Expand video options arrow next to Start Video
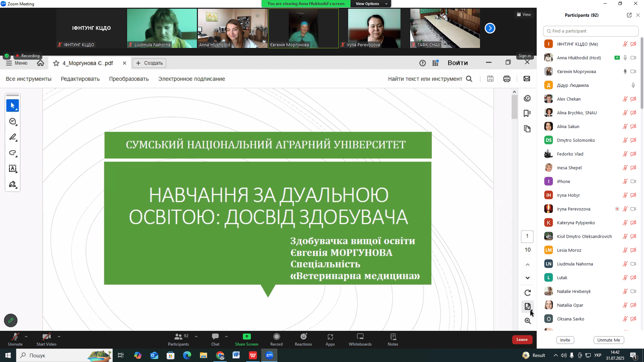 click(59, 337)
